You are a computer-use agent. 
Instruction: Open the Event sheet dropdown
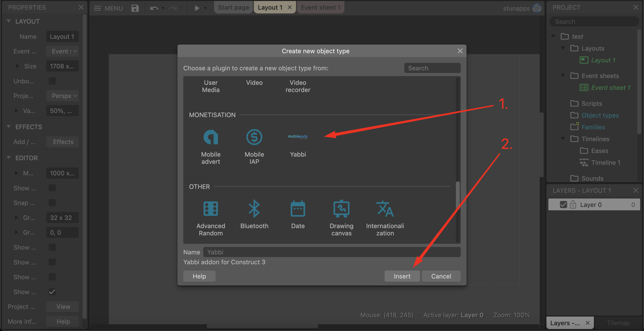[63, 51]
